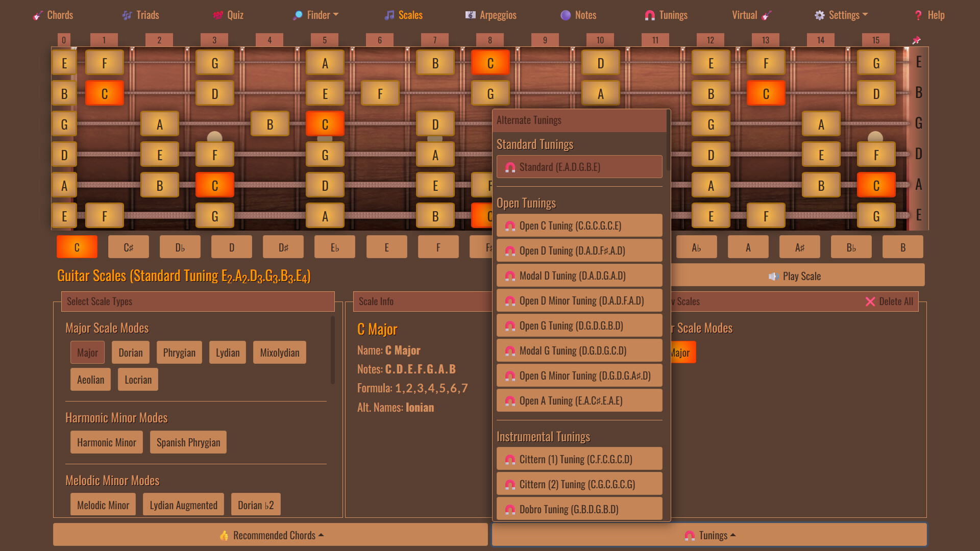Screen dimensions: 980x551
Task: Choose Open G Tuning (D.G.D.G.B.D)
Action: point(579,325)
